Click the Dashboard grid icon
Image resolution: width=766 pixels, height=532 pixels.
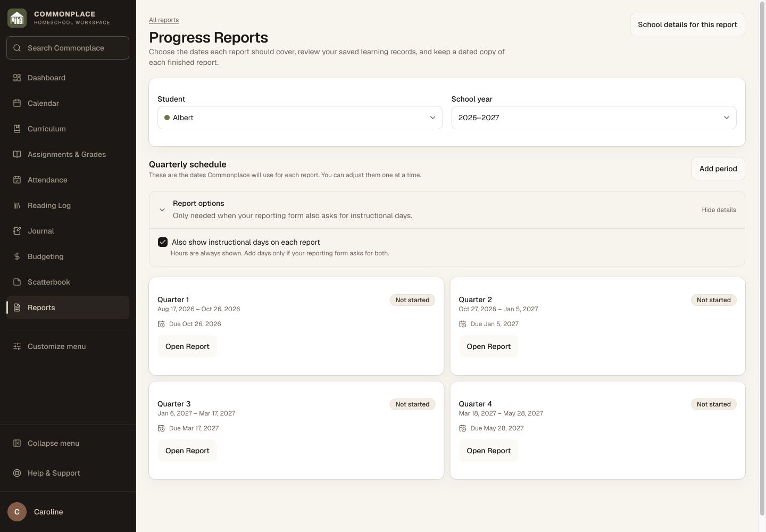[17, 78]
